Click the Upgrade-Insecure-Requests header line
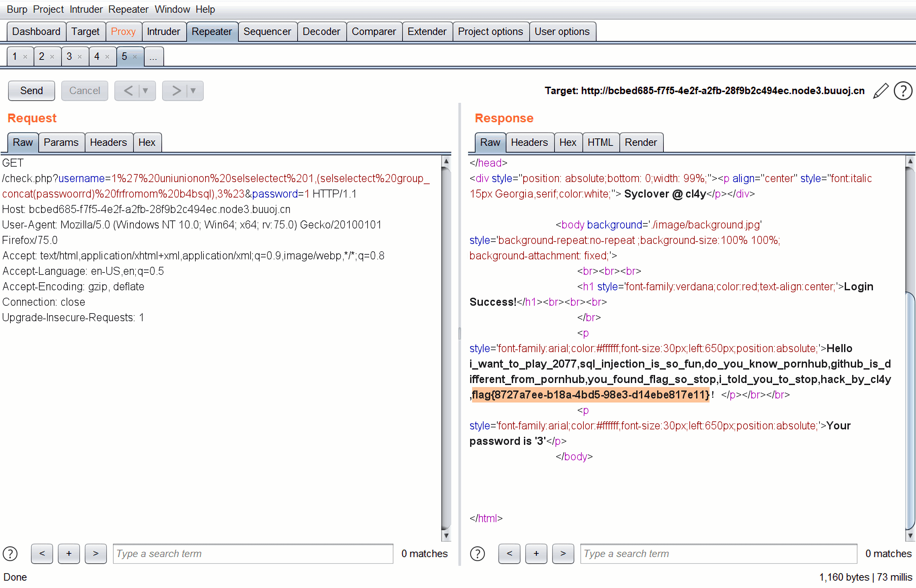The height and width of the screenshot is (588, 916). 73,317
